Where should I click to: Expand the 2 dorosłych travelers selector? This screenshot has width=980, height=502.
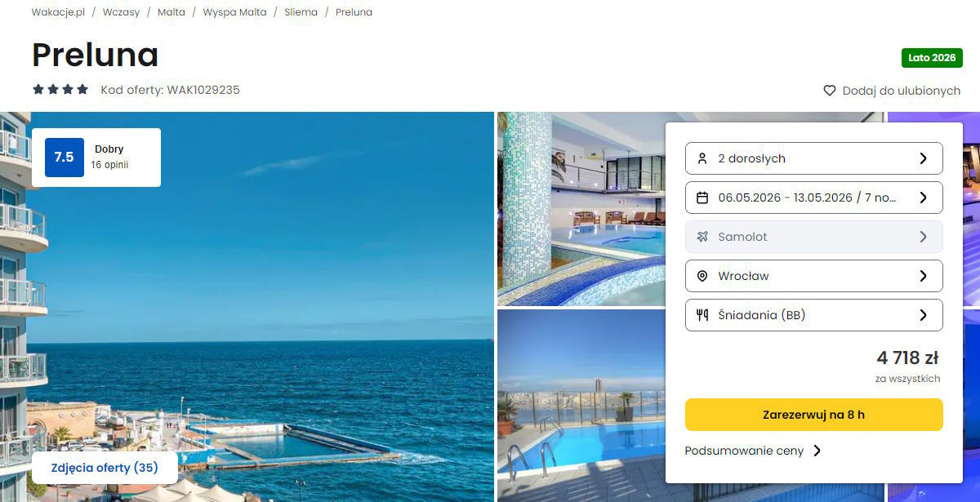click(814, 158)
